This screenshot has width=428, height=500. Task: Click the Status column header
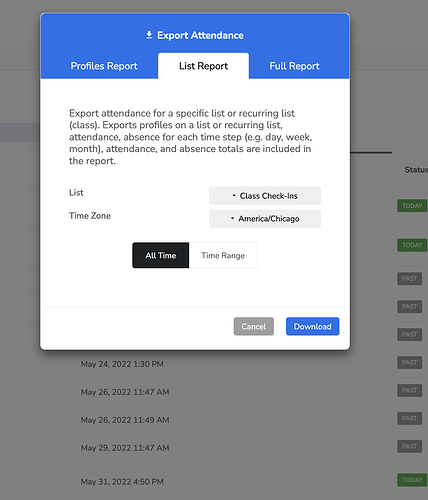[416, 170]
